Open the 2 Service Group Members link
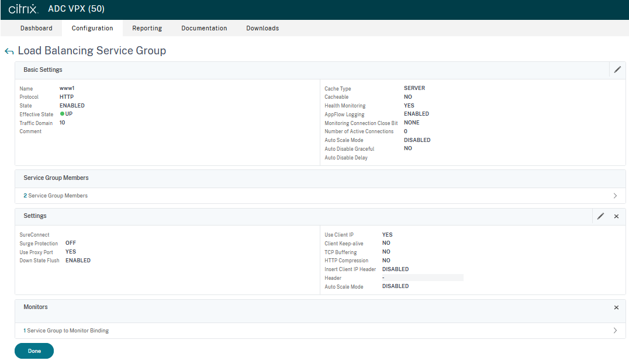629x364 pixels. pos(56,196)
